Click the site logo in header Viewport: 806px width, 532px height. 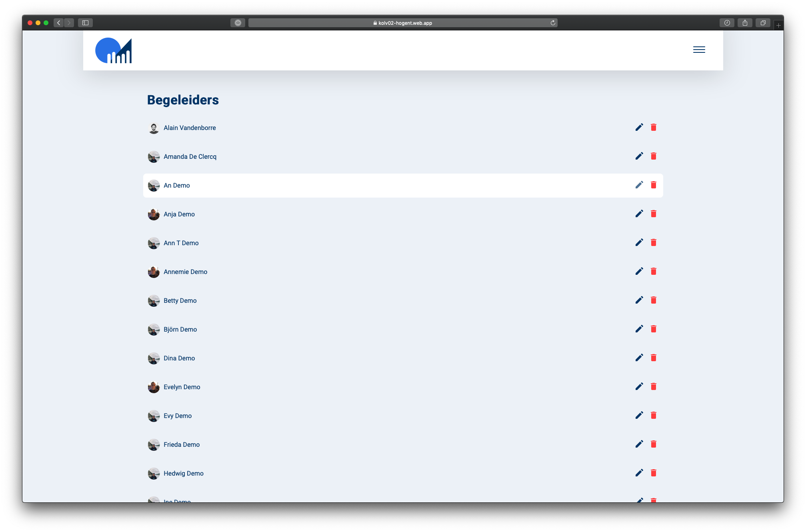(114, 50)
